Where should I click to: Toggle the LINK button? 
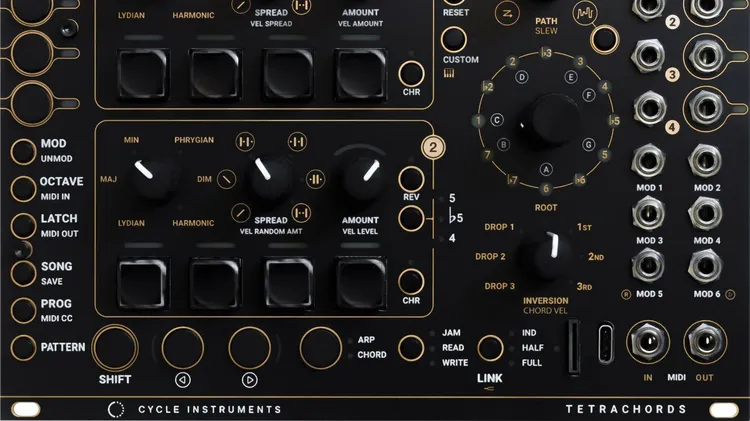[490, 348]
